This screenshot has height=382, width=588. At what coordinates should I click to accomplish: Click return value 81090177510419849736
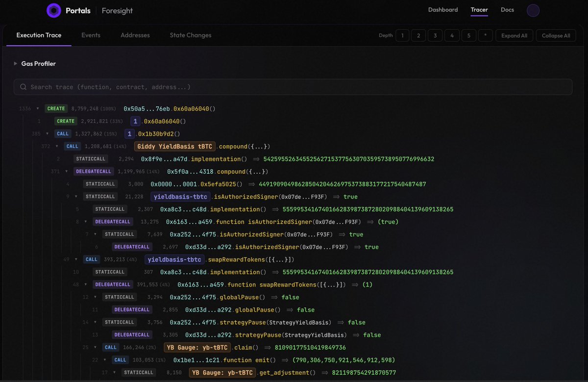click(x=310, y=348)
